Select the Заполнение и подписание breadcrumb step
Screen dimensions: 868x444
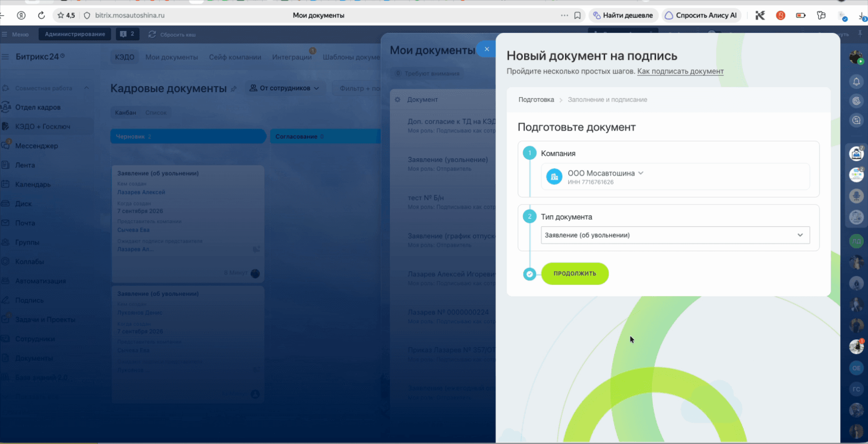point(607,100)
